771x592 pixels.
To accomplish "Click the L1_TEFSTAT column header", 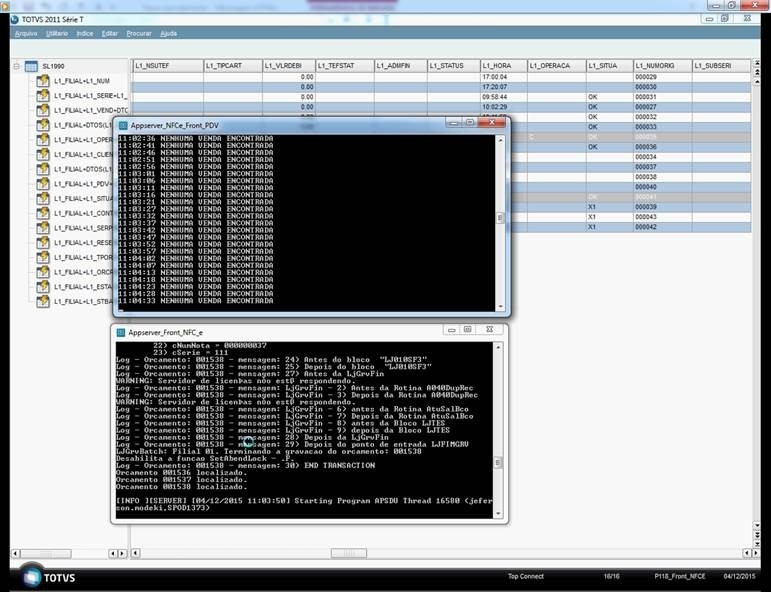I will (x=345, y=65).
